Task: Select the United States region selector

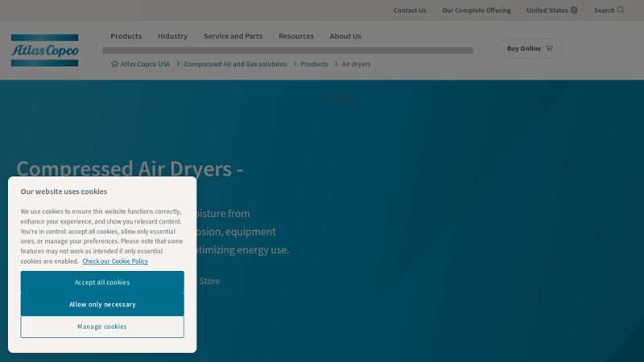Action: (552, 10)
